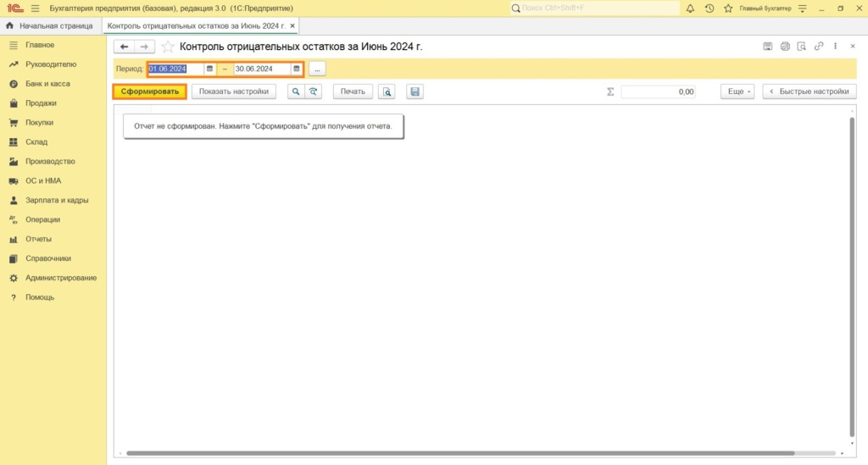Expand the Еще dropdown menu
The width and height of the screenshot is (868, 465).
pyautogui.click(x=737, y=91)
